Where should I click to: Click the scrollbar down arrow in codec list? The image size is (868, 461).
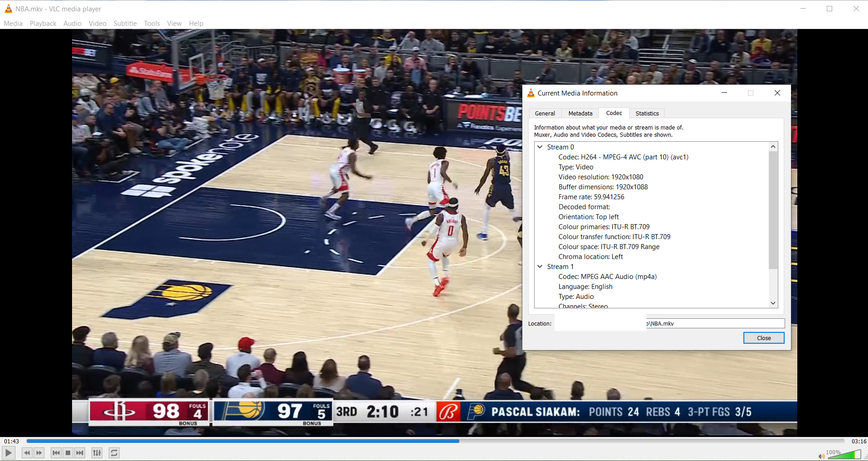coord(773,303)
